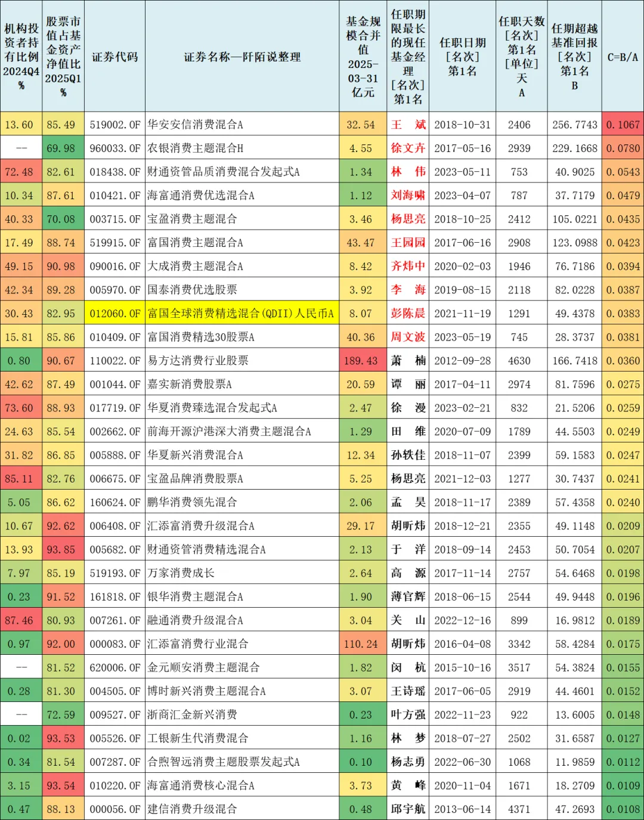Click fund 鹏华消费领先混合
644x820 pixels.
(193, 502)
